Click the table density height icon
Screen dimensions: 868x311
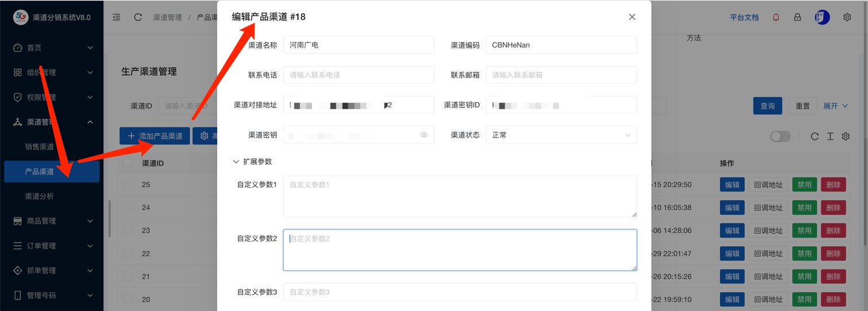click(830, 137)
